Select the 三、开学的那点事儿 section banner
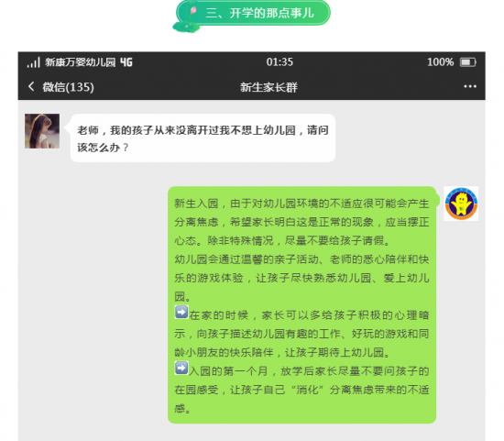The height and width of the screenshot is (441, 504). [253, 14]
